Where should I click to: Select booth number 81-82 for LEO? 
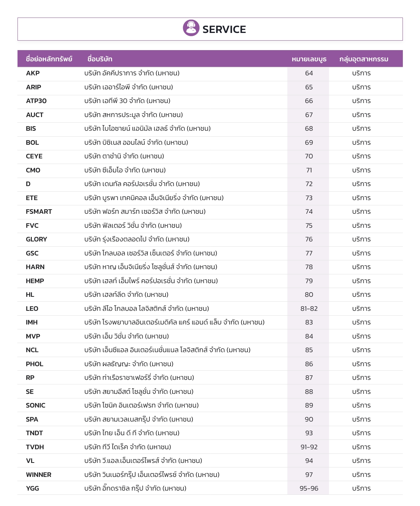pos(309,309)
